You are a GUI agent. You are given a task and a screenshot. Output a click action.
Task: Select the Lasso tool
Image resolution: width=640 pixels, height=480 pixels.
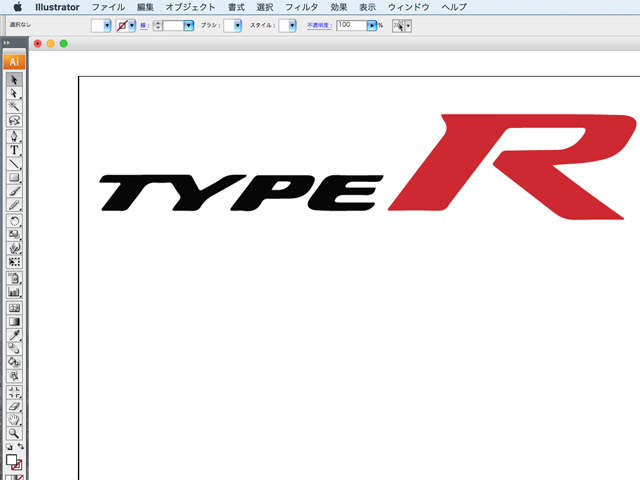[x=14, y=120]
